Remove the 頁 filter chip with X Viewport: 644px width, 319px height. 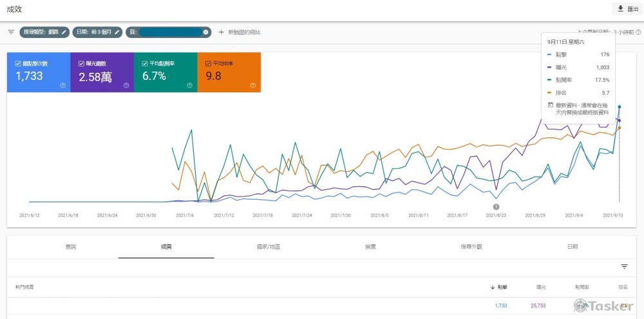(206, 32)
